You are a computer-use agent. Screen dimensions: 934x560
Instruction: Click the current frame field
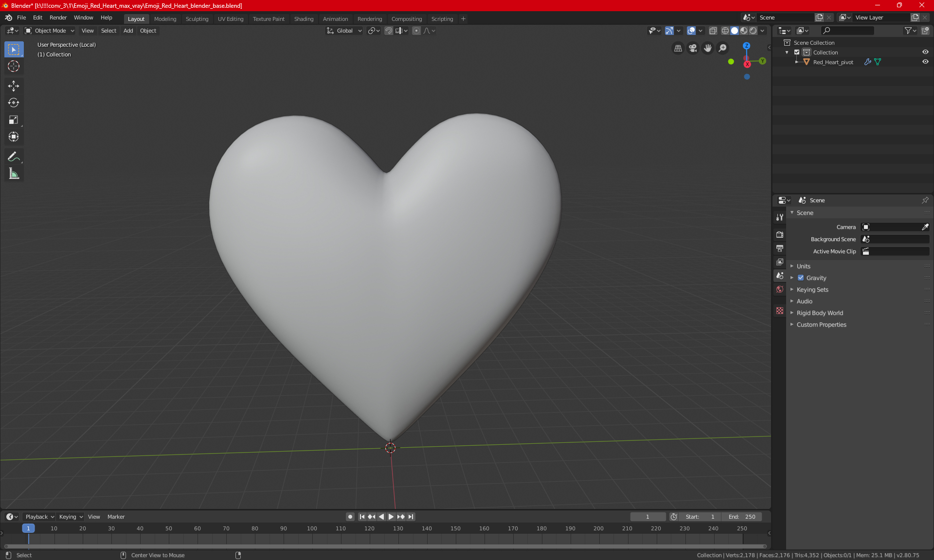point(648,517)
